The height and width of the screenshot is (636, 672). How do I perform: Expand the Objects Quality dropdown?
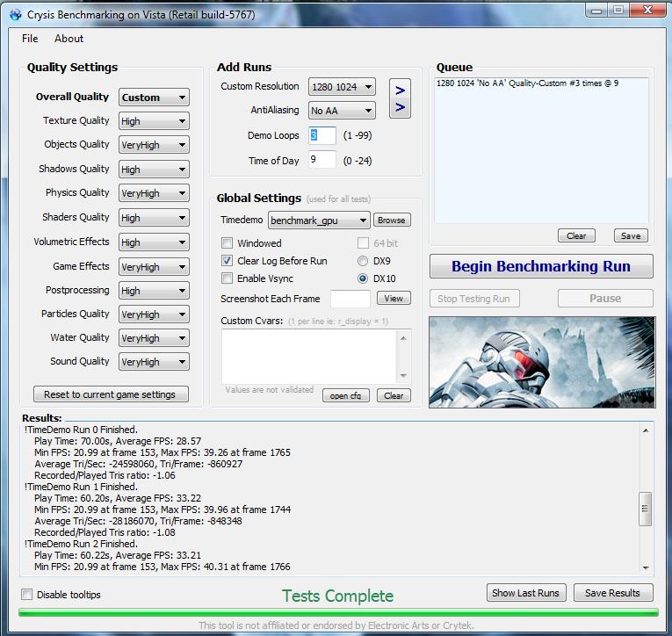pyautogui.click(x=154, y=145)
